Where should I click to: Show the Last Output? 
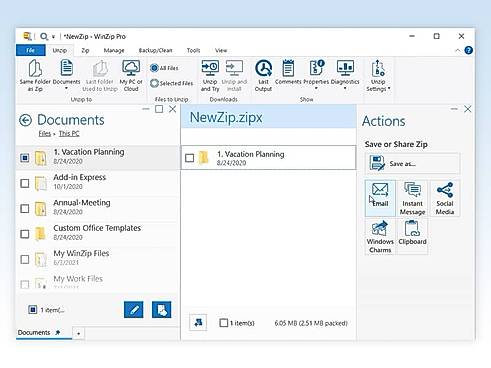pyautogui.click(x=263, y=75)
